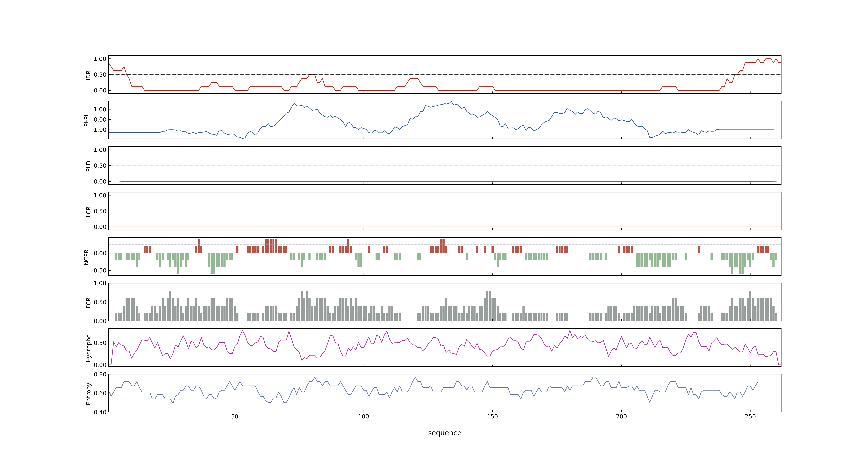This screenshot has width=868, height=463.
Task: Click the Entropy axis label
Action: click(x=88, y=393)
